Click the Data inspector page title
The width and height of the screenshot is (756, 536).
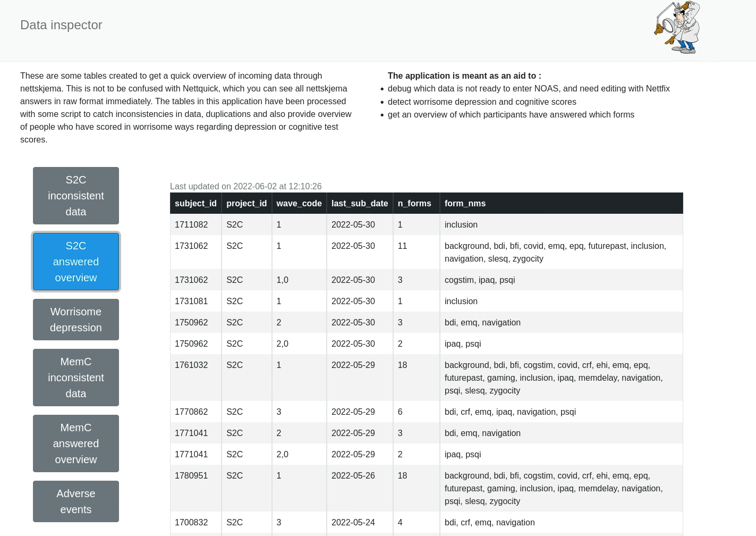(x=61, y=25)
